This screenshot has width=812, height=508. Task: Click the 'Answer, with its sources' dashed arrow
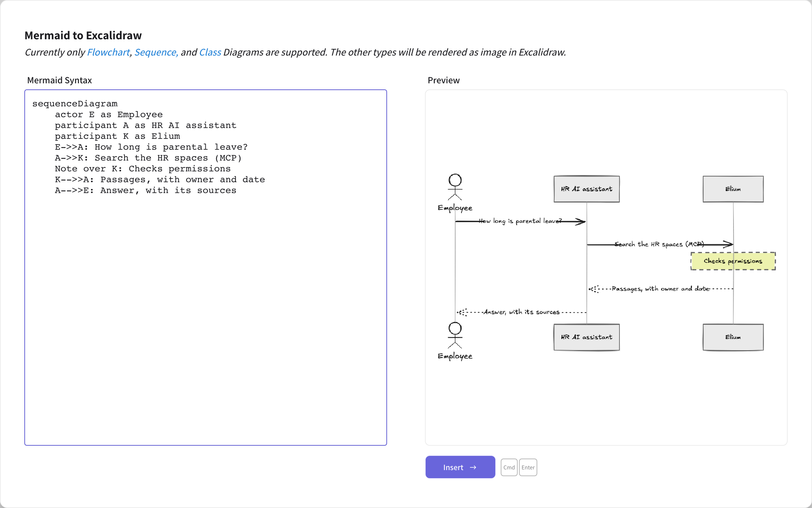[x=521, y=312]
